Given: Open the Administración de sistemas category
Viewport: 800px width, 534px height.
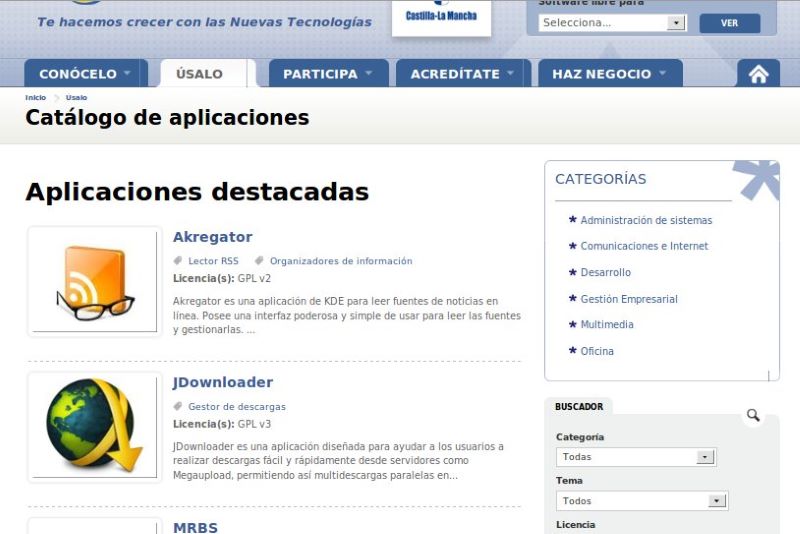Looking at the screenshot, I should [646, 220].
